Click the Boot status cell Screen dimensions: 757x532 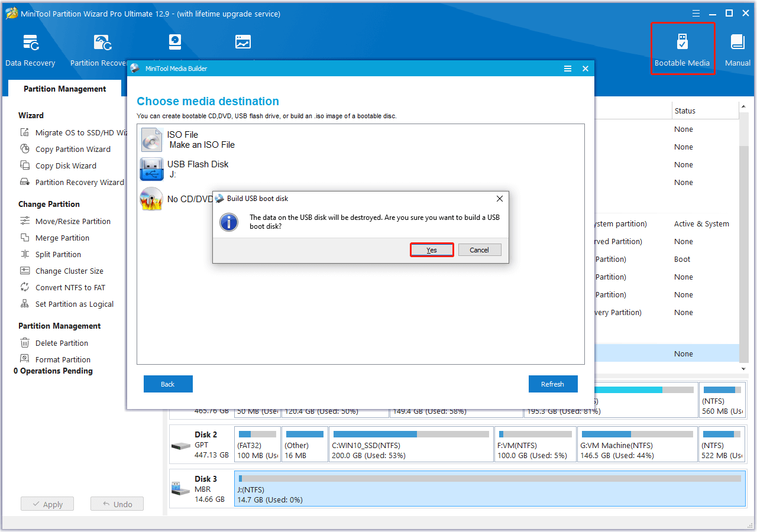click(682, 259)
